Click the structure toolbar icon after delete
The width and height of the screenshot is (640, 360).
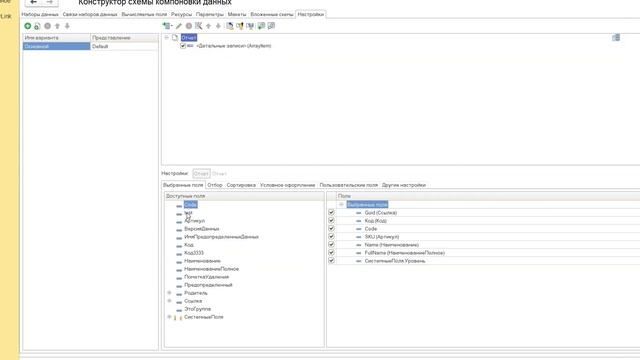pos(198,26)
